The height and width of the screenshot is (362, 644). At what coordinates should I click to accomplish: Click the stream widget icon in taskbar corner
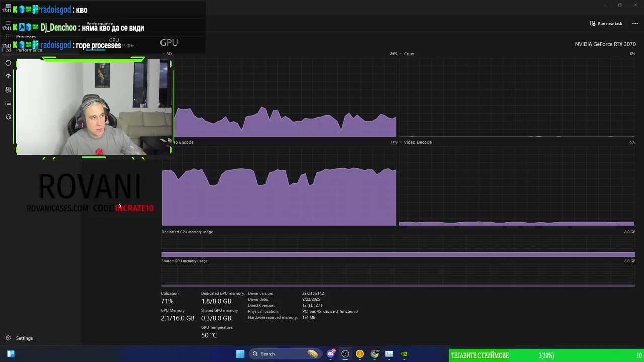[11, 354]
